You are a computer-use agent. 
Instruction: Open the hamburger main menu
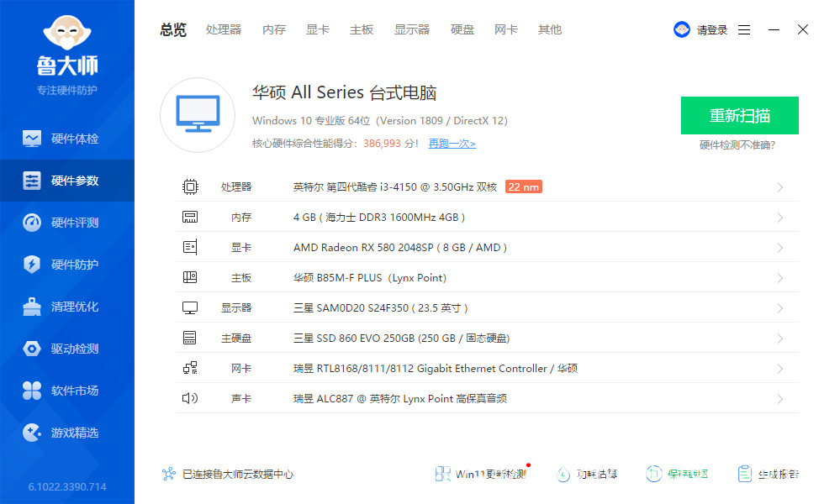744,30
